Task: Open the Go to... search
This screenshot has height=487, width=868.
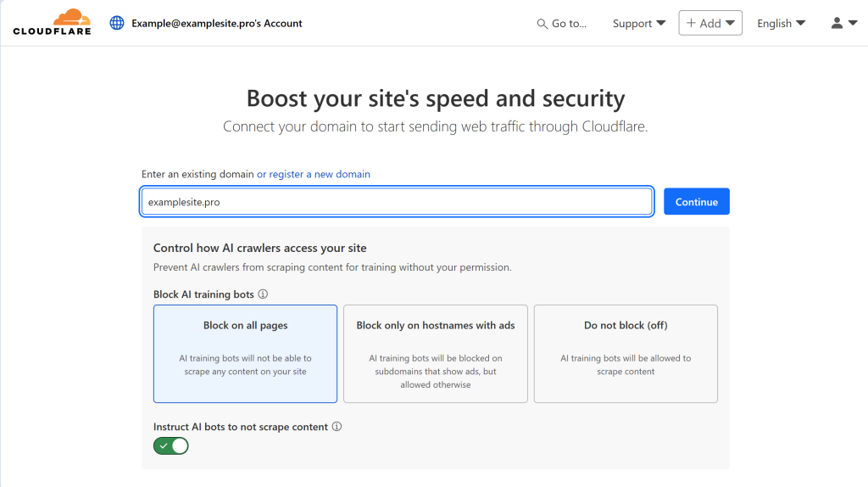Action: click(x=561, y=23)
